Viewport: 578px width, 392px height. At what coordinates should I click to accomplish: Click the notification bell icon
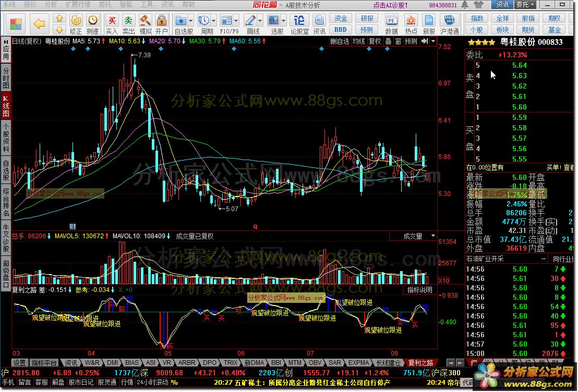click(465, 5)
